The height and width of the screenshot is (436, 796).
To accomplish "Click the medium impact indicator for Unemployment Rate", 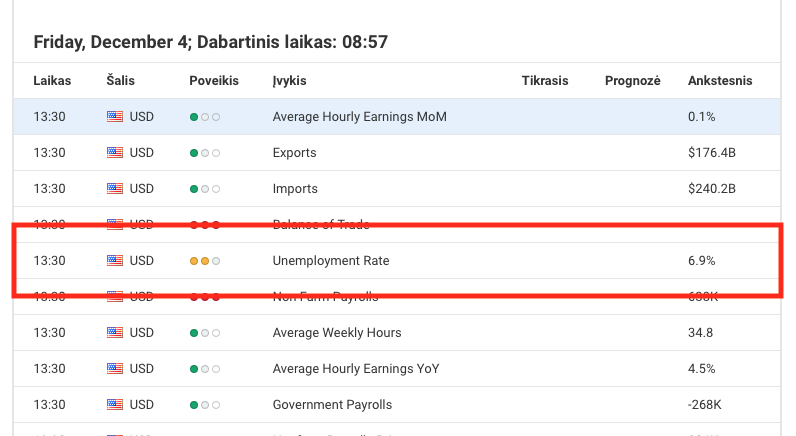I will tap(205, 261).
